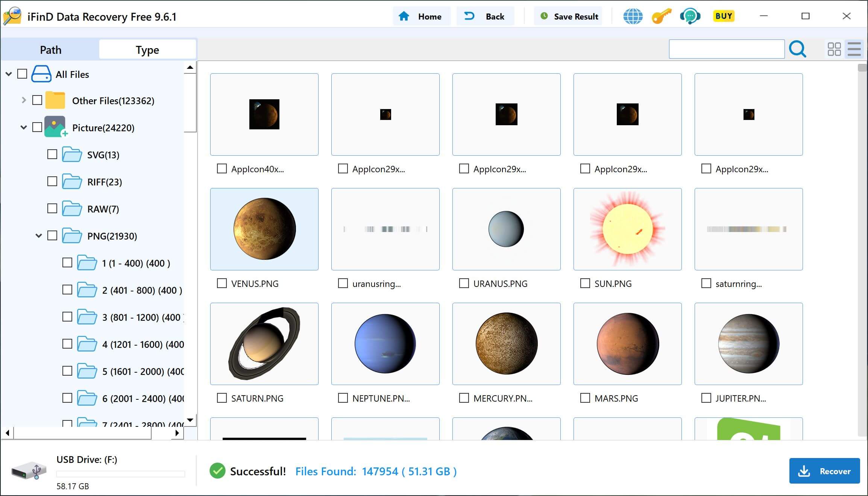
Task: Click the globe language icon
Action: 633,17
